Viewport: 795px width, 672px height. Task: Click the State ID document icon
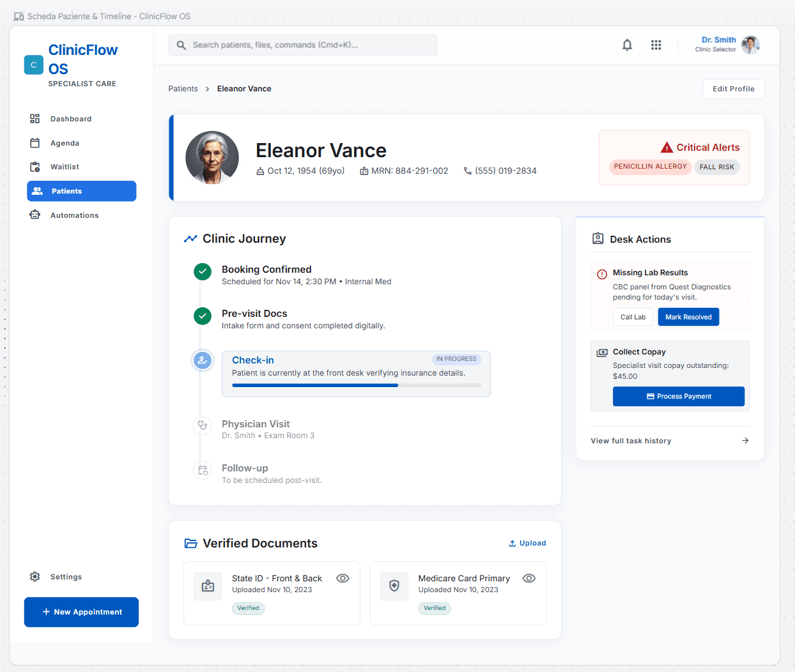(x=208, y=586)
